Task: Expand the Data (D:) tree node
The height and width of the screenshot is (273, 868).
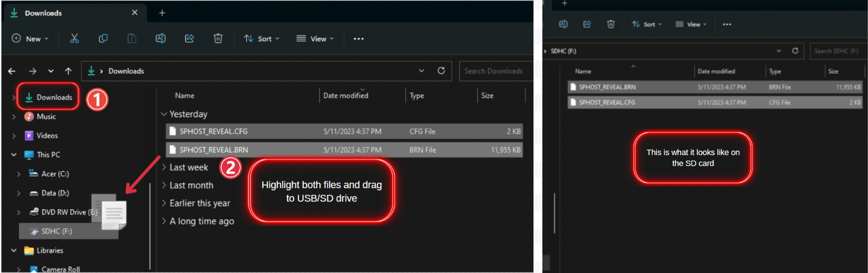Action: pyautogui.click(x=19, y=193)
